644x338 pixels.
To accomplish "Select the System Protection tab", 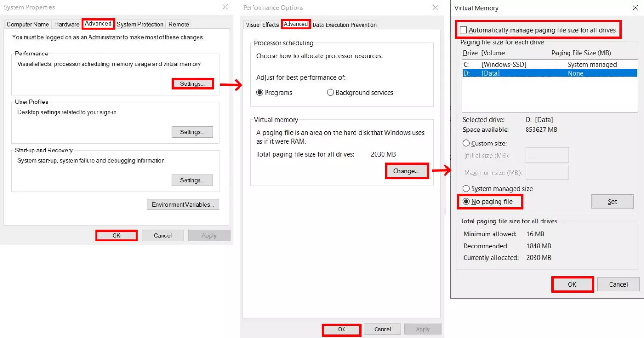I will click(x=140, y=24).
